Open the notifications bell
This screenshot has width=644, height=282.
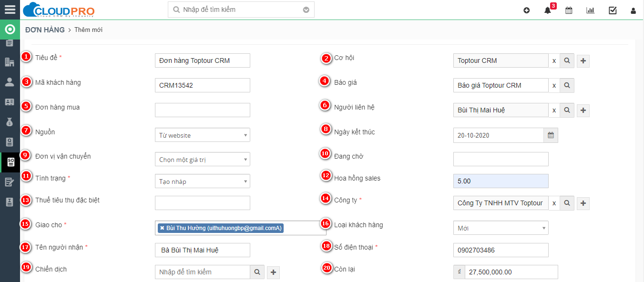[548, 10]
